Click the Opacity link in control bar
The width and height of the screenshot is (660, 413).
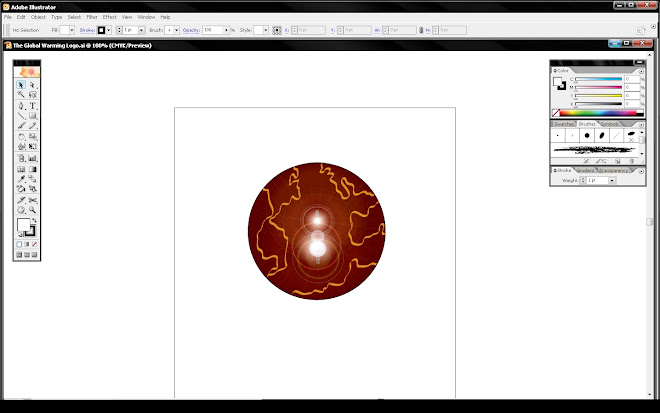tap(191, 30)
